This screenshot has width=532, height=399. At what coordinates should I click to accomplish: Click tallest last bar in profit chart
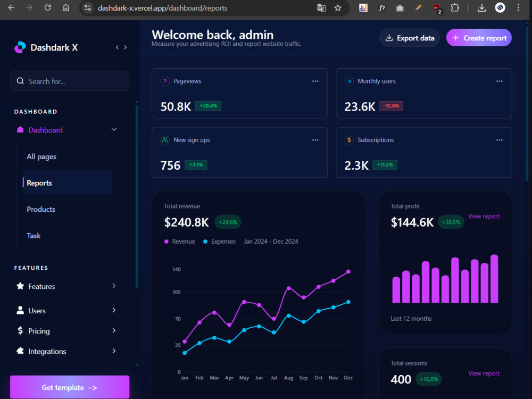click(x=494, y=278)
